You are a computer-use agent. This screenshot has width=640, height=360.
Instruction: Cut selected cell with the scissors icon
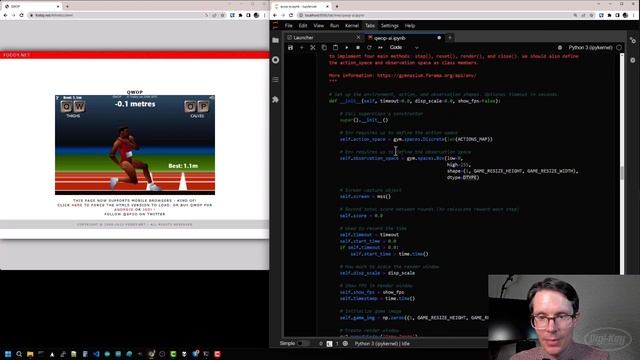[313, 47]
